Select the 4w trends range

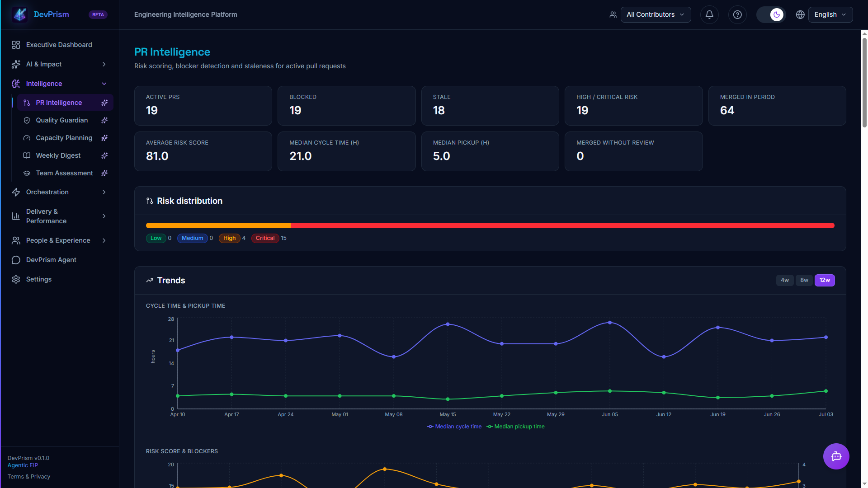point(785,280)
